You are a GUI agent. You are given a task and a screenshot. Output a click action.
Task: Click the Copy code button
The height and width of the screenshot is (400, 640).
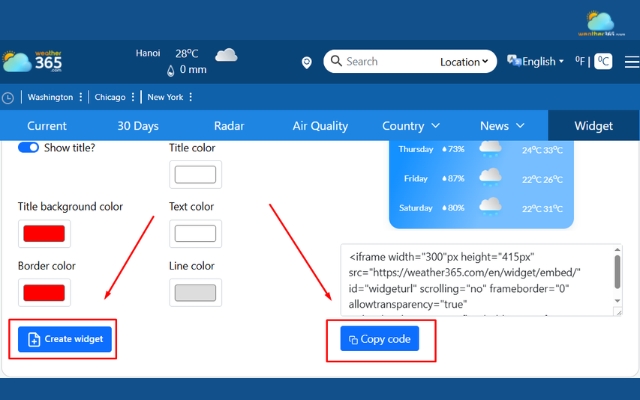click(380, 339)
